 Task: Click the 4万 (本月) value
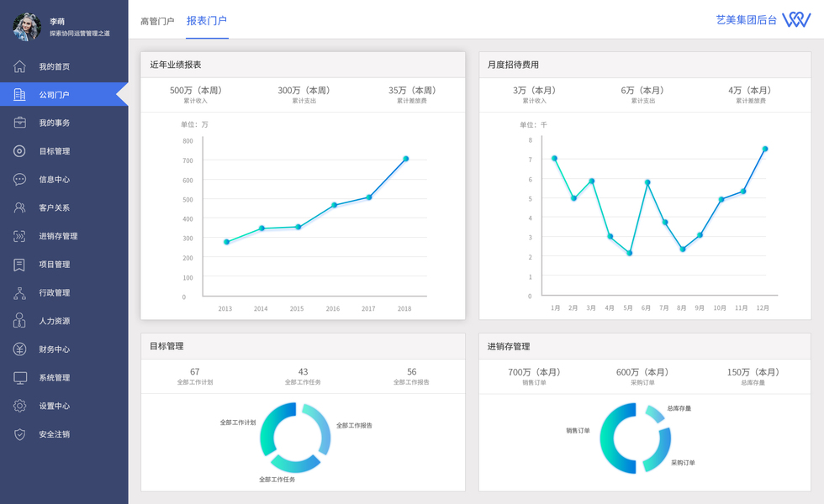point(750,91)
